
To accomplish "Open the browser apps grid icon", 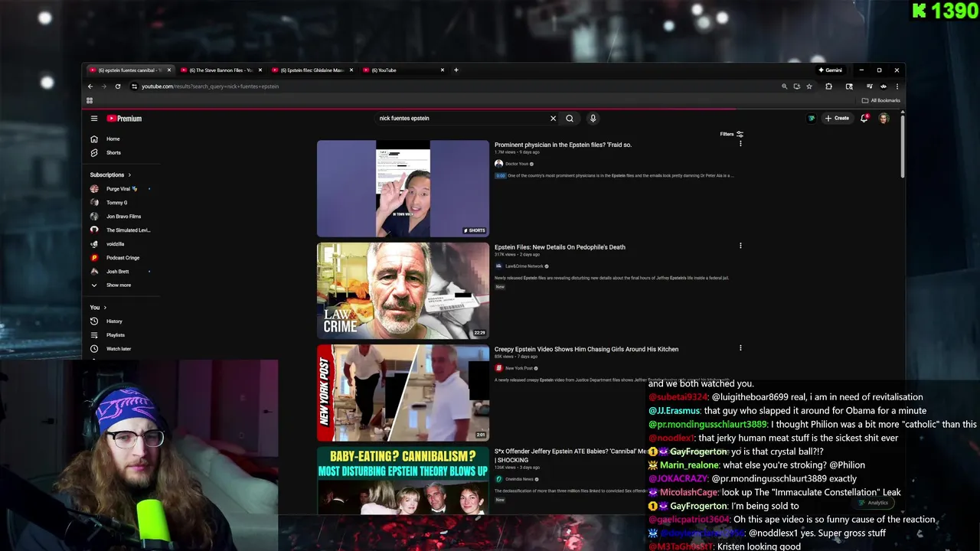I will pos(90,100).
